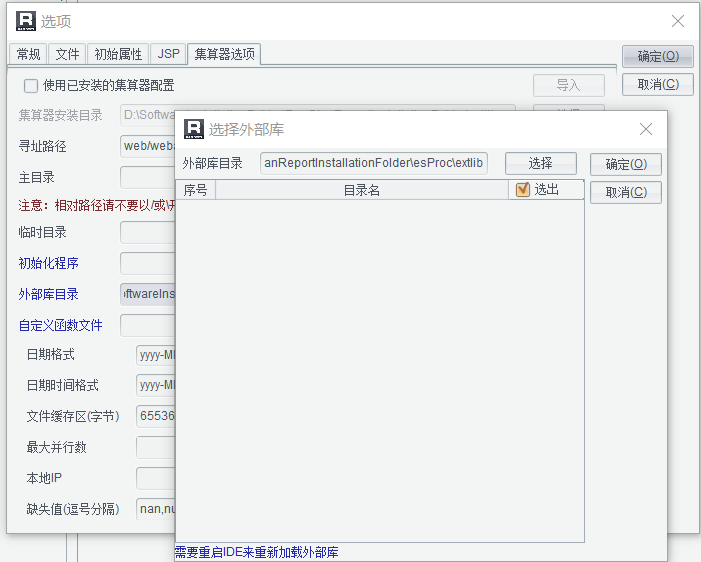Focus the 寻址路径 input field
This screenshot has height=562, width=701.
tap(148, 146)
